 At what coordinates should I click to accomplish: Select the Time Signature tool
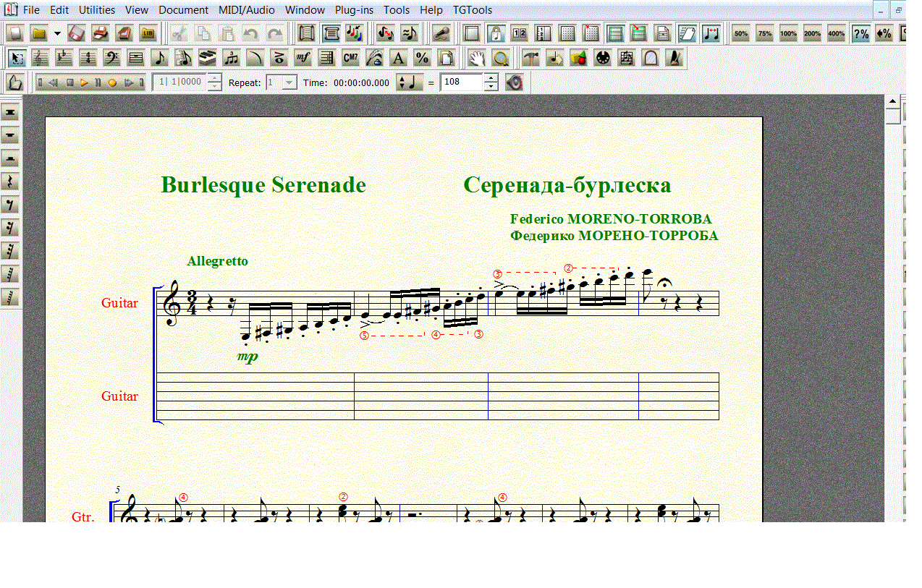88,59
